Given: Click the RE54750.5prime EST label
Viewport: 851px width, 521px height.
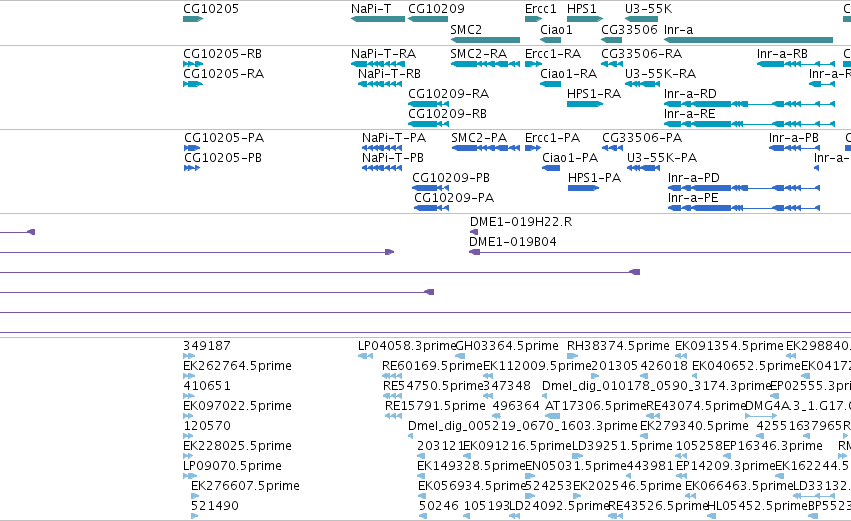Looking at the screenshot, I should coord(433,386).
